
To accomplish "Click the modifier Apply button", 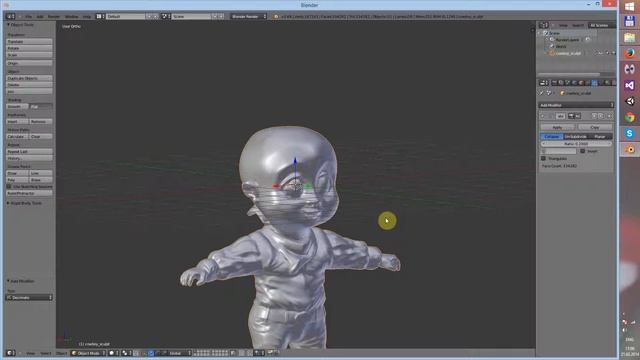I will (557, 127).
